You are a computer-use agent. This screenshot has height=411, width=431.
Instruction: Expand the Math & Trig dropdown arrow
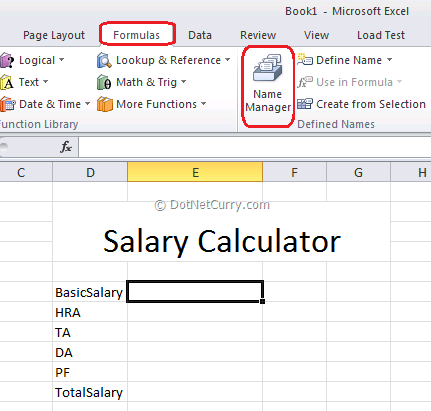coord(184,82)
